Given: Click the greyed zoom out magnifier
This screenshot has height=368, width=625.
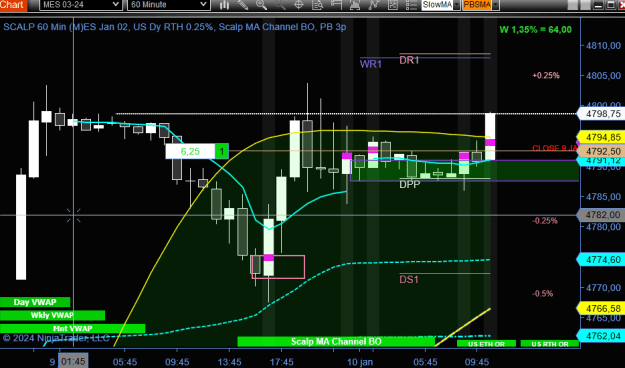Looking at the screenshot, I should click(280, 5).
